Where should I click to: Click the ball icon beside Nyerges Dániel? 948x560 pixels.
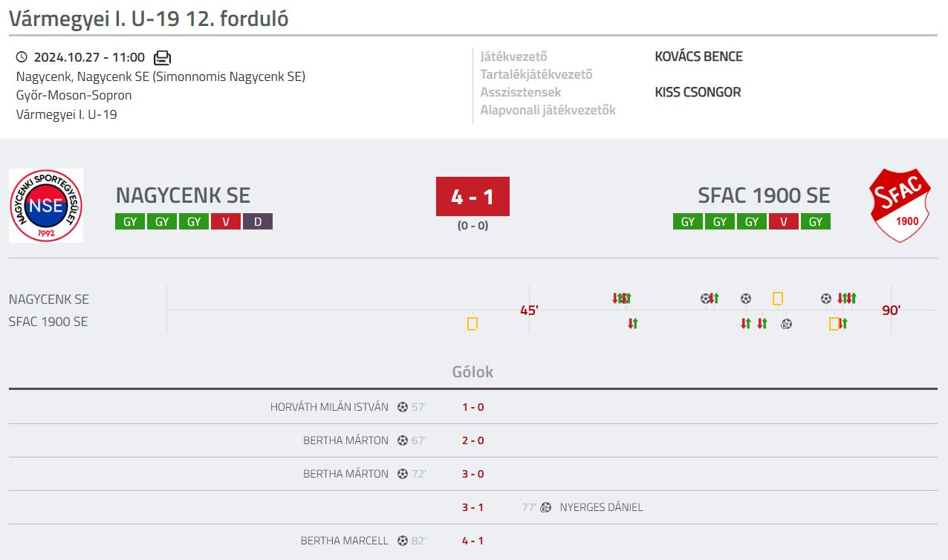546,507
